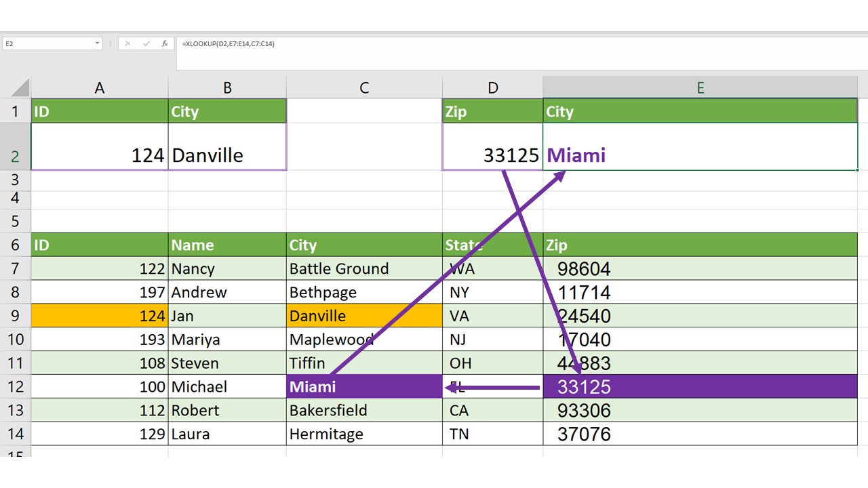Click the Tiffin city cell

click(364, 363)
